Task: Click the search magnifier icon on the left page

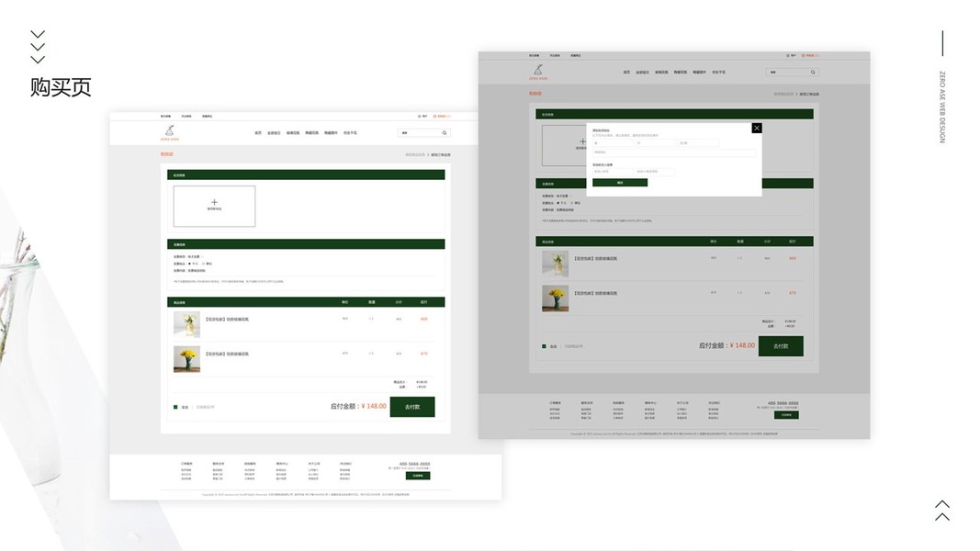Action: (x=445, y=133)
